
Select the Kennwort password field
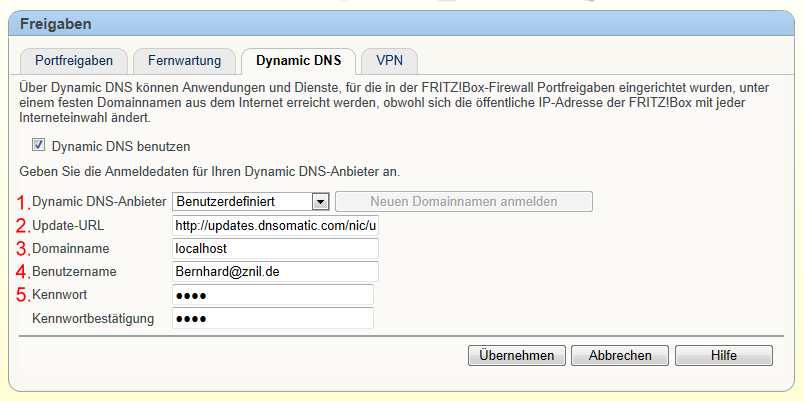(273, 295)
